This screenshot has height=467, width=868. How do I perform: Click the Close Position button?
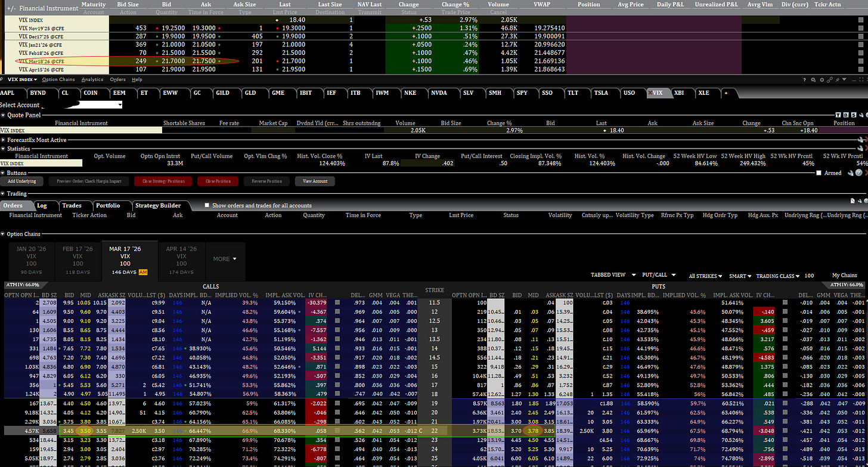coord(219,181)
